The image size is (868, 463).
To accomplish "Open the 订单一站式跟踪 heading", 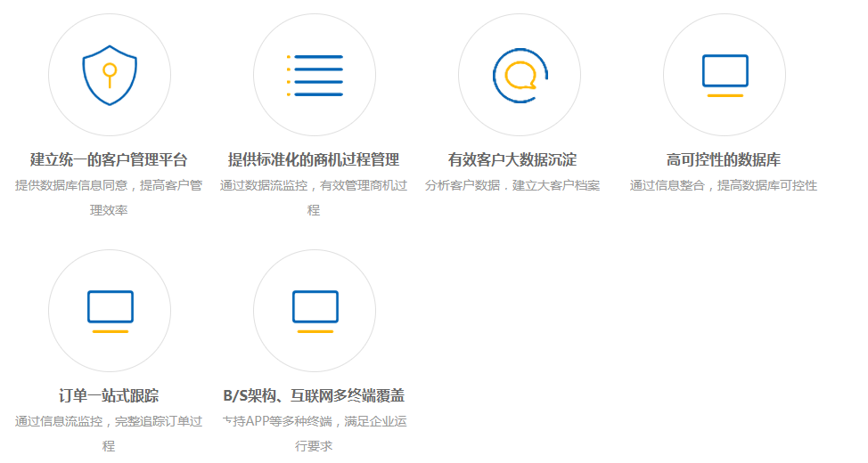I will coord(109,395).
